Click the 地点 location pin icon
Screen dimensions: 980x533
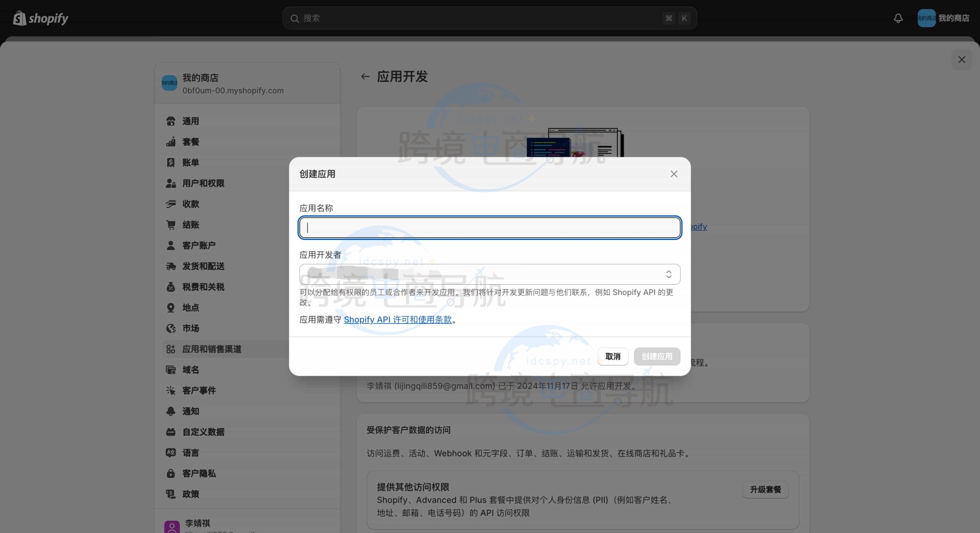(171, 308)
